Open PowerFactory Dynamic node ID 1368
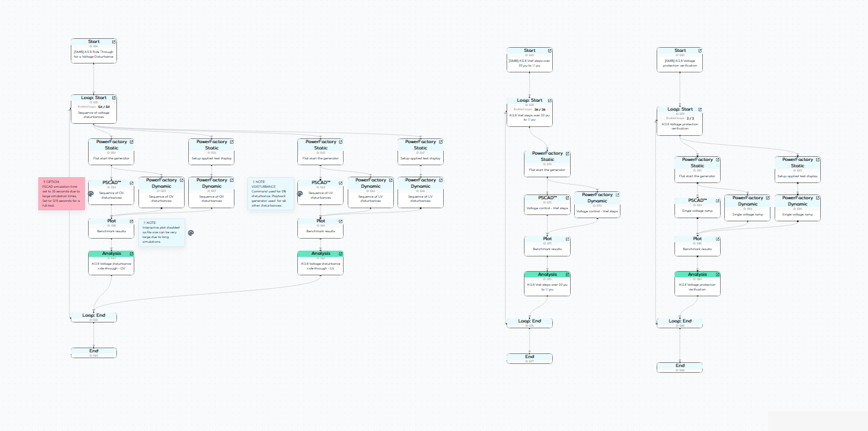The image size is (868, 431). click(x=441, y=180)
